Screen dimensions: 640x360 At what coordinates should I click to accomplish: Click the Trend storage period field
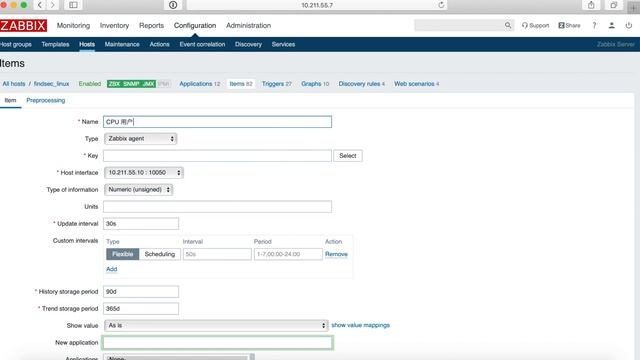click(141, 309)
